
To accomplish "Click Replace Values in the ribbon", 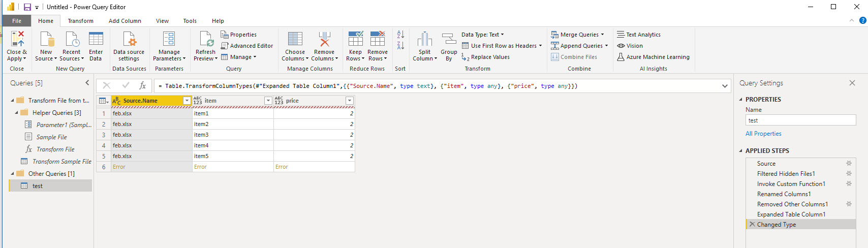I will pos(485,57).
